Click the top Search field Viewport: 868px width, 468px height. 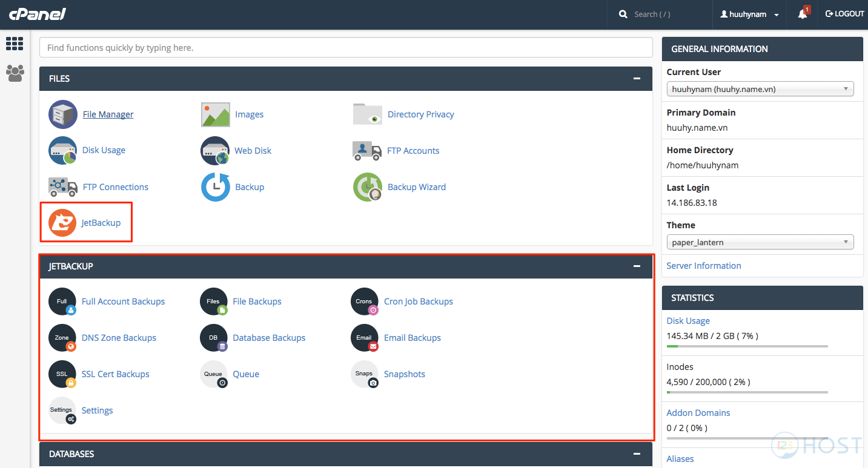658,14
